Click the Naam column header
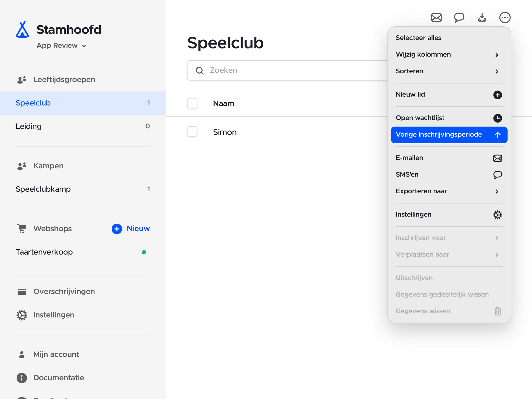The image size is (532, 399). pyautogui.click(x=223, y=103)
